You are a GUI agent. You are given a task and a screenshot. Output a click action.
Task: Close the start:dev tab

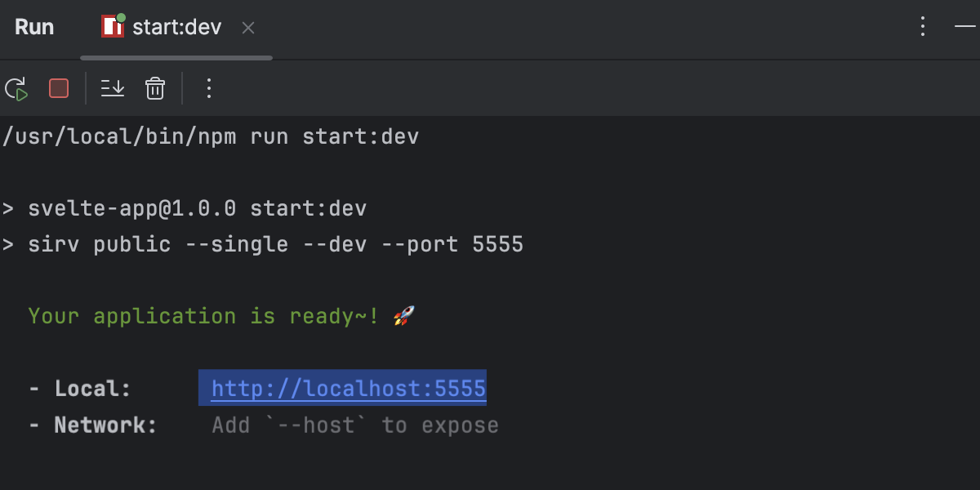click(247, 27)
